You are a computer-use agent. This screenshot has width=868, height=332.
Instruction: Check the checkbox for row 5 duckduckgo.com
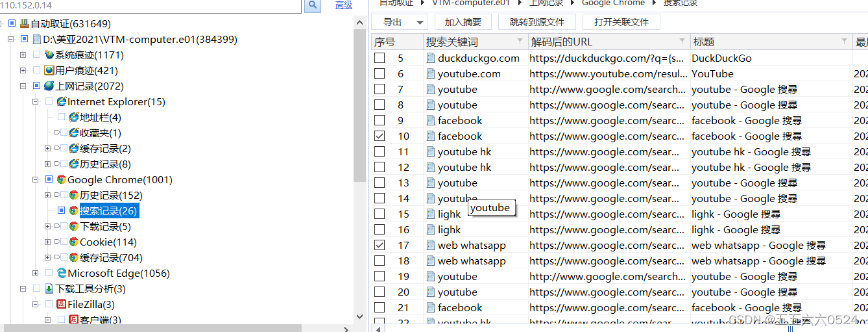click(x=380, y=58)
